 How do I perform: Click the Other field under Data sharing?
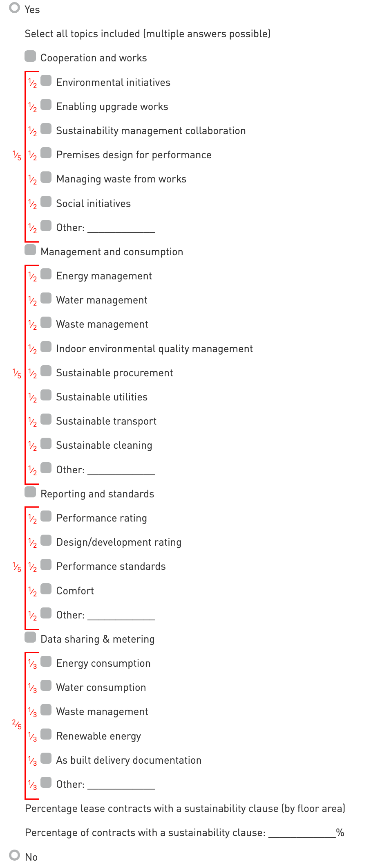pyautogui.click(x=121, y=785)
